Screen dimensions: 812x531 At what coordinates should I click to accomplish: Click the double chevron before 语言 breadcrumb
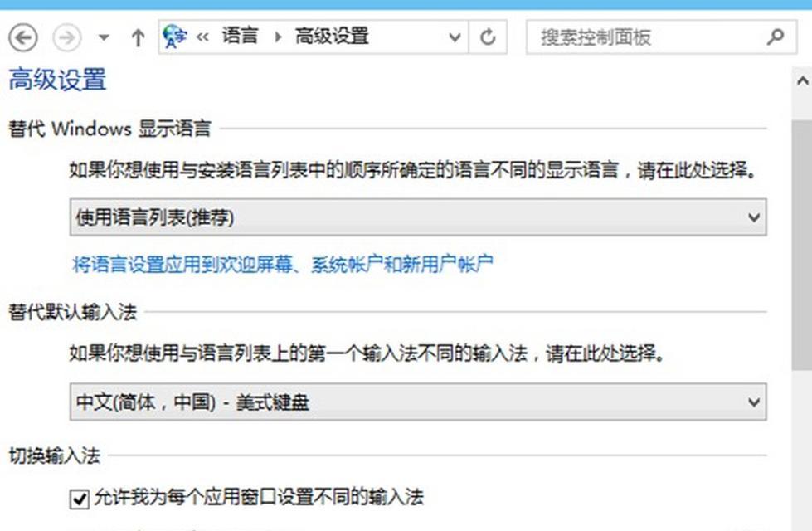click(202, 37)
